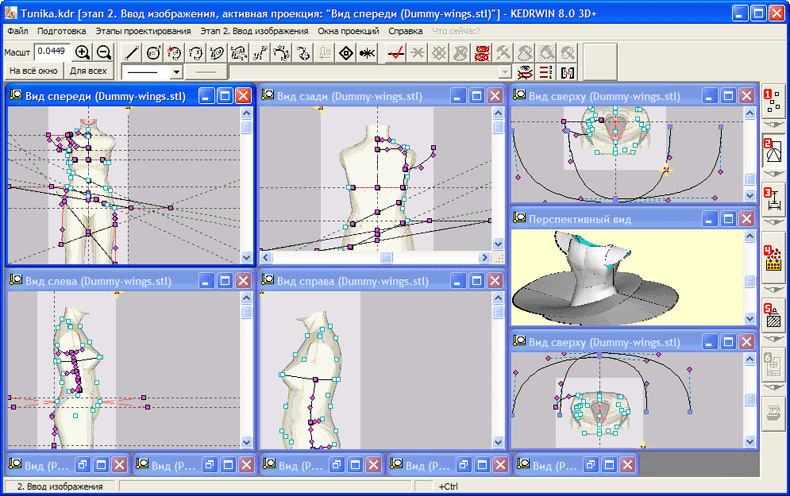Select the straight line drawing tool
The image size is (790, 496).
tap(132, 52)
